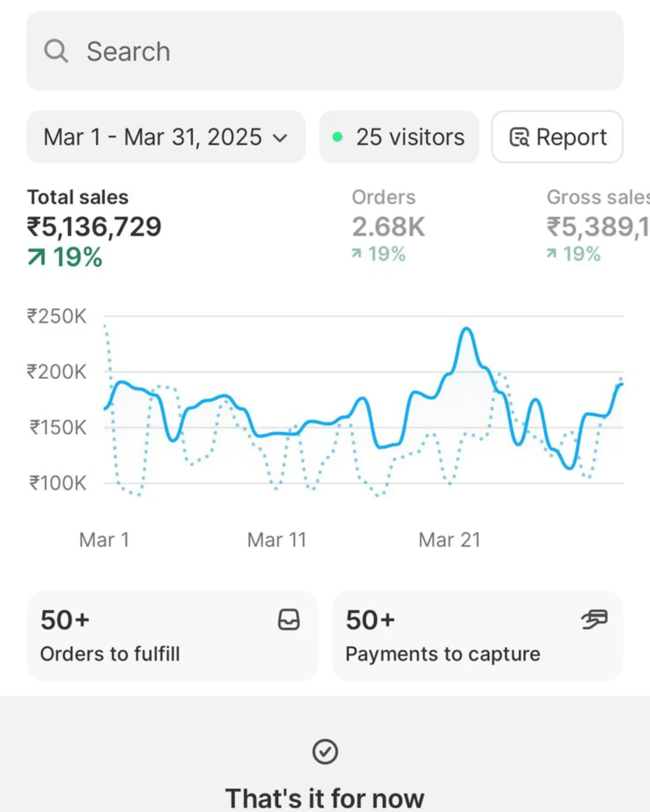Toggle the green live visitors indicator dot

pos(338,137)
